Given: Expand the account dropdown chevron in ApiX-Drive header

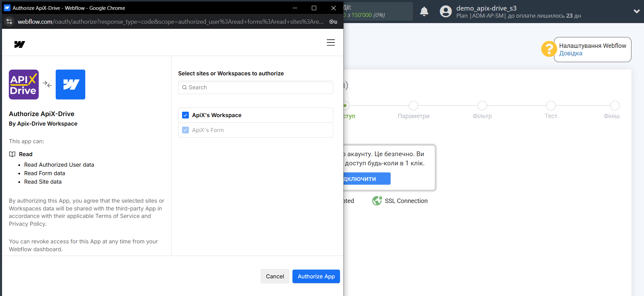Looking at the screenshot, I should (x=637, y=11).
